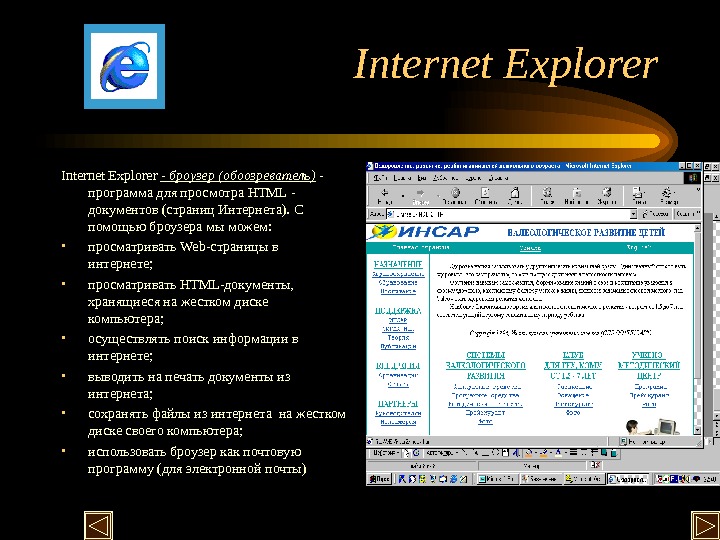
Task: Click the Go button beside the address bar
Action: coord(656,214)
